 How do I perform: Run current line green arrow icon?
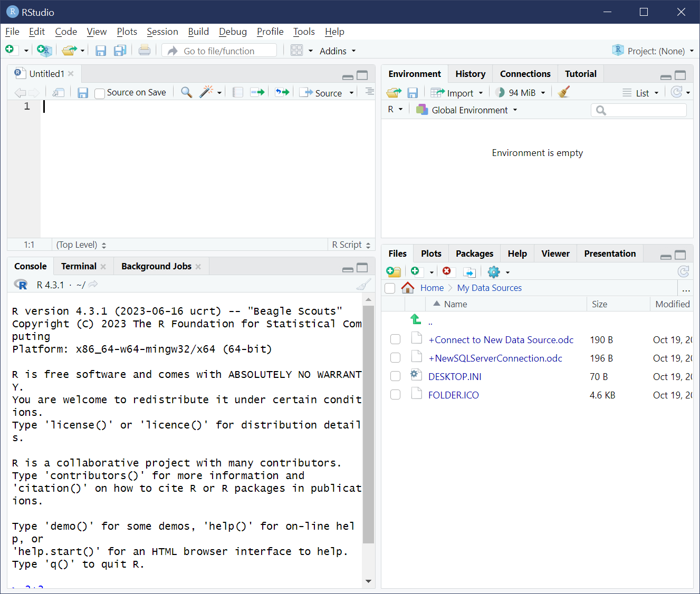257,92
